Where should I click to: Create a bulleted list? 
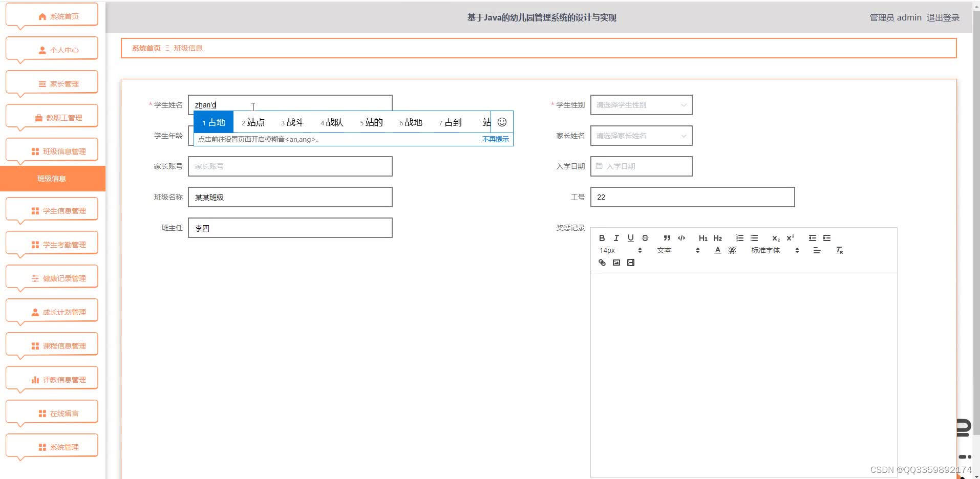[x=754, y=238]
